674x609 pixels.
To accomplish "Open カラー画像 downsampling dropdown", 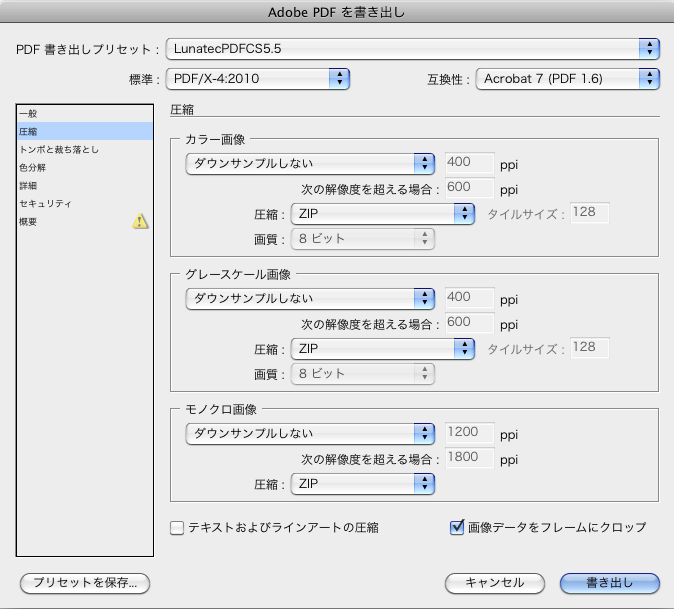I will (310, 163).
